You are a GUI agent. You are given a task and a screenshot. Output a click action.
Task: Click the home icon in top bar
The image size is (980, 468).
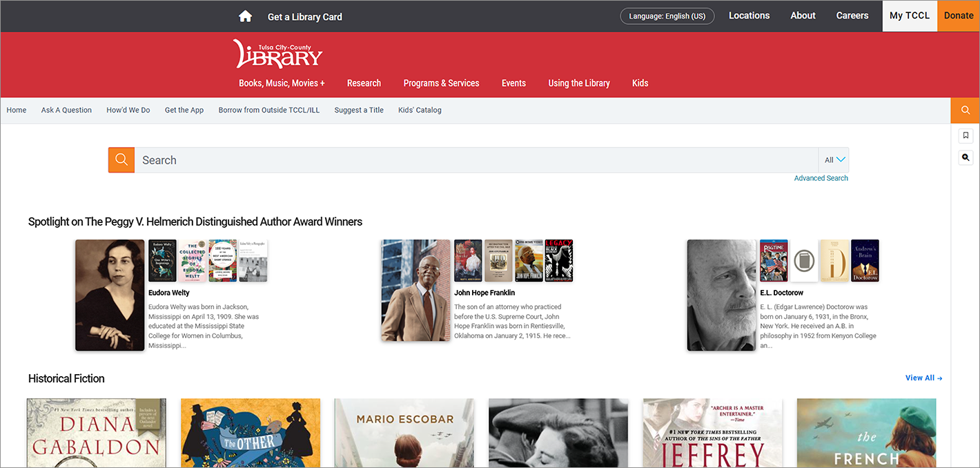245,17
